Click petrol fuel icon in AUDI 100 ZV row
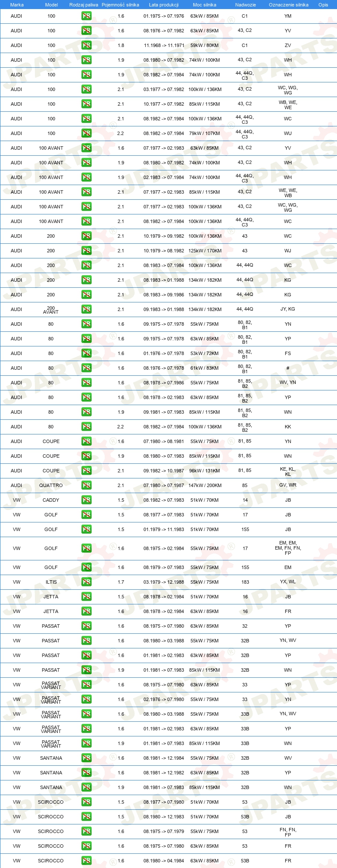 coord(86,45)
